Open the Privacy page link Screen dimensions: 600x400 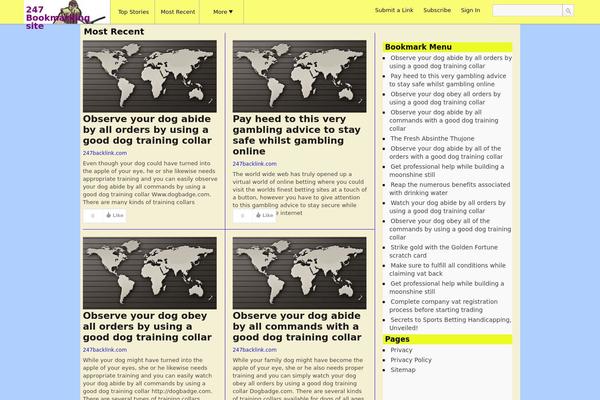[401, 350]
